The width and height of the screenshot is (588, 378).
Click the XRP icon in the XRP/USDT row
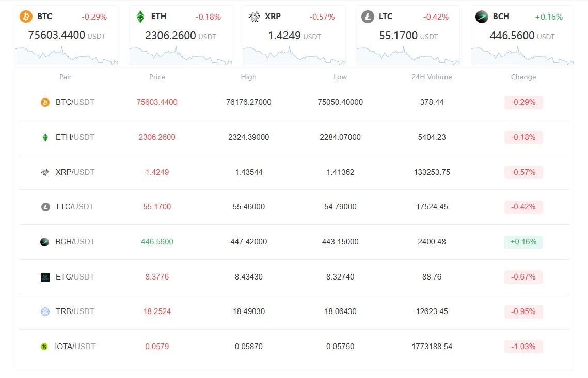coord(45,172)
